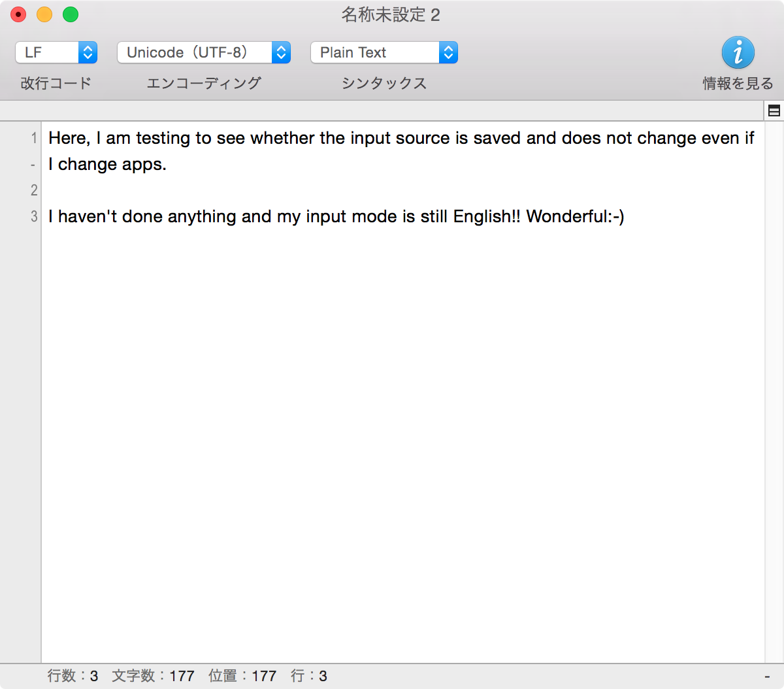Split the editor using the icon above the scrollbar
This screenshot has width=784, height=689.
[x=774, y=111]
